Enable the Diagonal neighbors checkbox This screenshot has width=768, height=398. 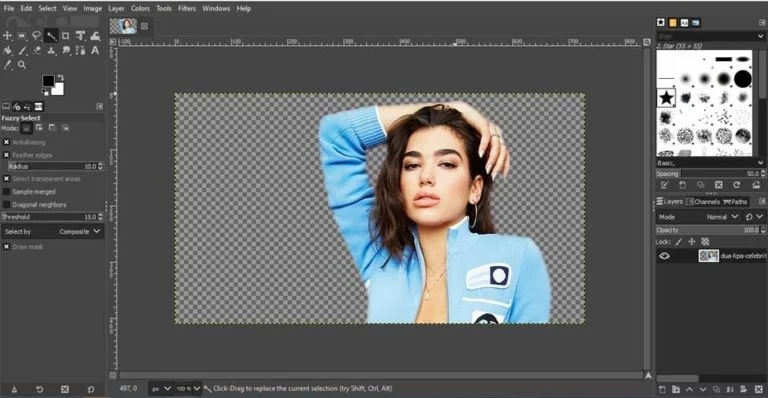(6, 204)
